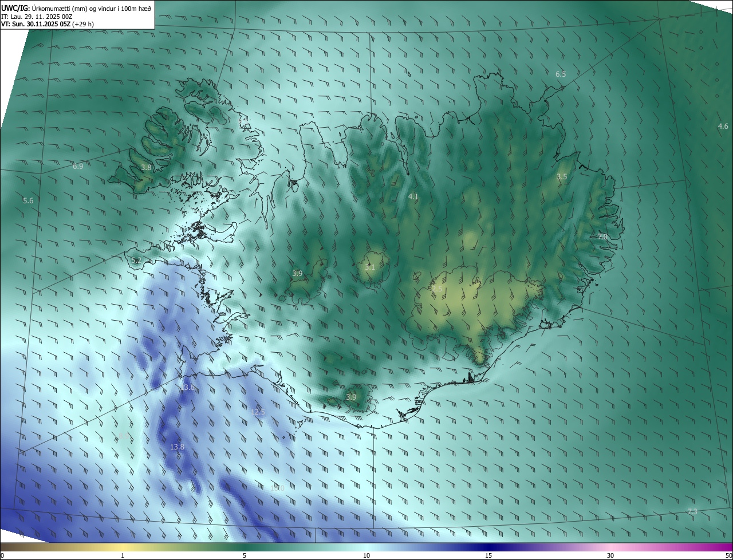Click the 7.3 value label on the map
Screen dimensions: 733x560
[x=692, y=512]
